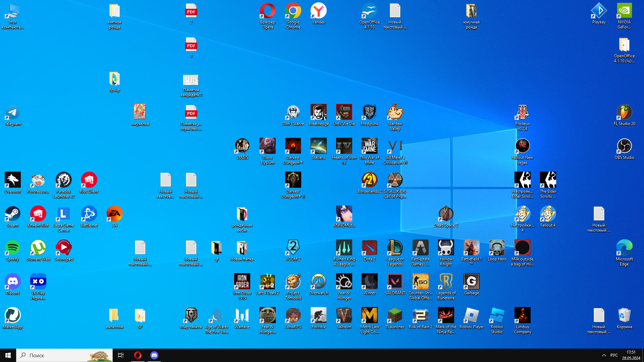Open the taskbar clock and calendar

point(631,355)
